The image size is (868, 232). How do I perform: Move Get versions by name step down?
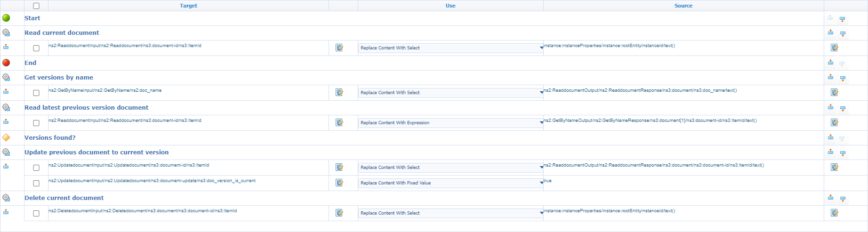(843, 79)
